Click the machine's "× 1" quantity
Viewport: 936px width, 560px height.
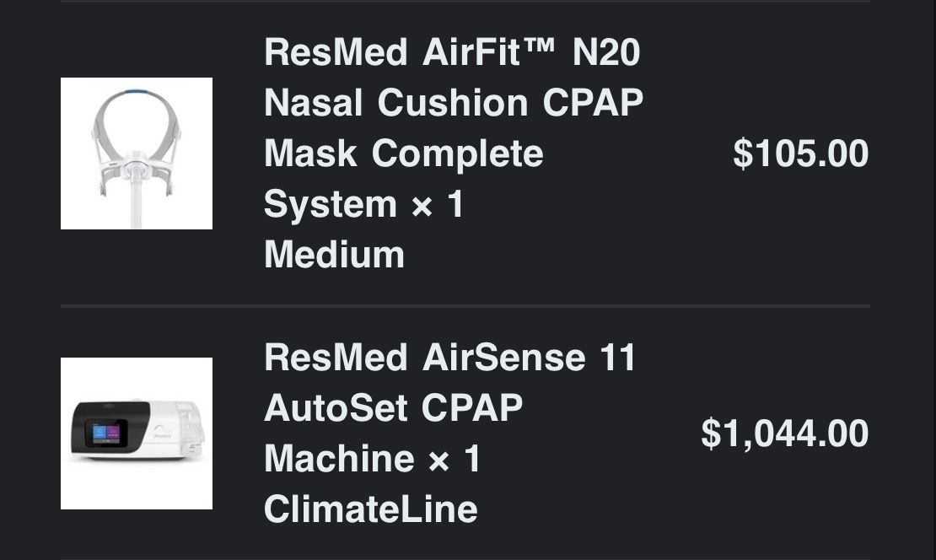[x=455, y=459]
